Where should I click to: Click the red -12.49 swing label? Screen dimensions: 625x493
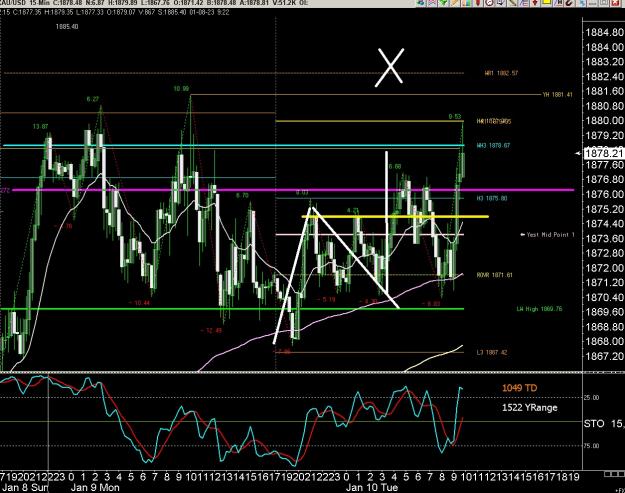(211, 330)
